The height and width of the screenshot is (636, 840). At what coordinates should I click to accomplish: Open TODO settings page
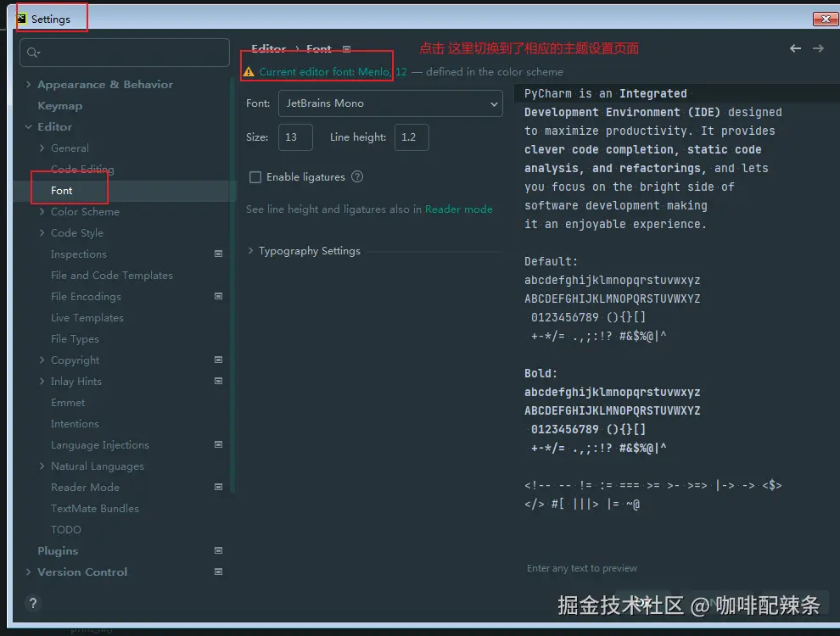pos(66,529)
